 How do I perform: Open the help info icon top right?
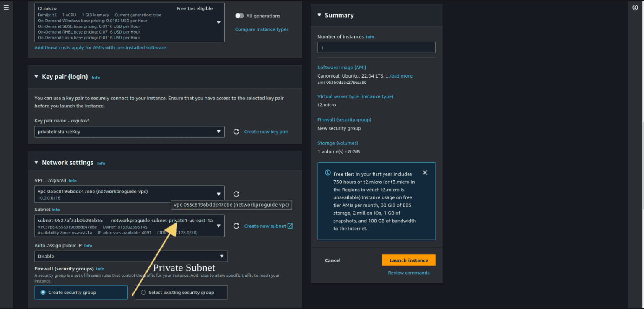(x=635, y=7)
